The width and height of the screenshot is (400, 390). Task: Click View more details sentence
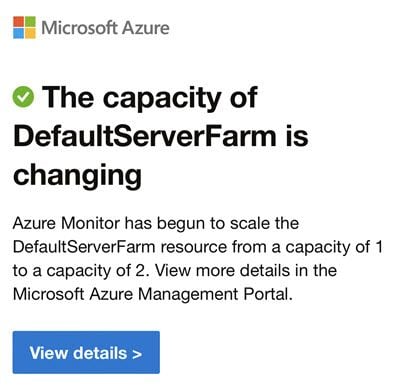click(246, 271)
